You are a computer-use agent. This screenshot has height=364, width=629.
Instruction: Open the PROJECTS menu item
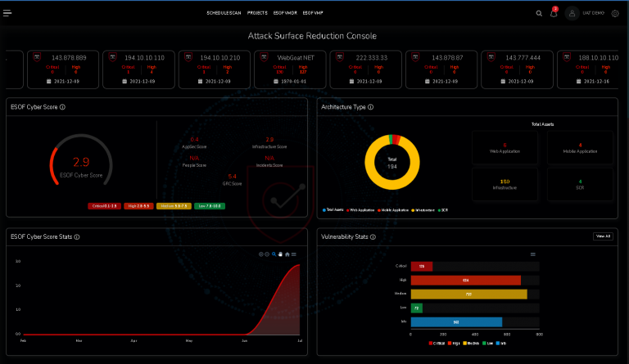click(x=257, y=13)
